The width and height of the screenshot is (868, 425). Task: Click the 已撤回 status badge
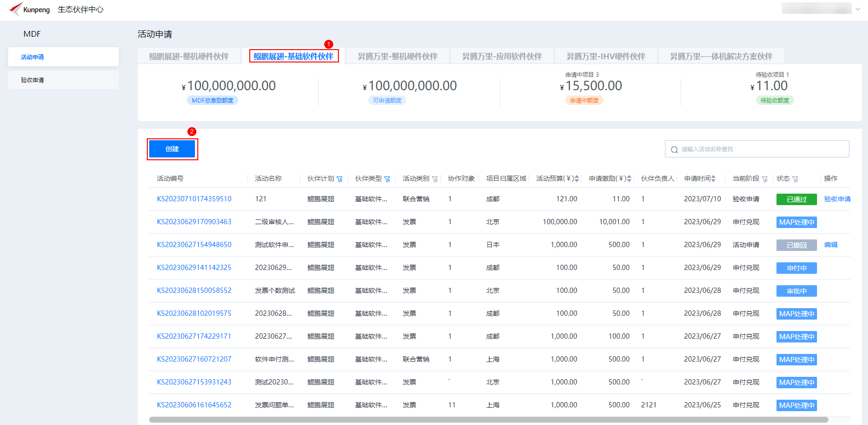tap(797, 245)
